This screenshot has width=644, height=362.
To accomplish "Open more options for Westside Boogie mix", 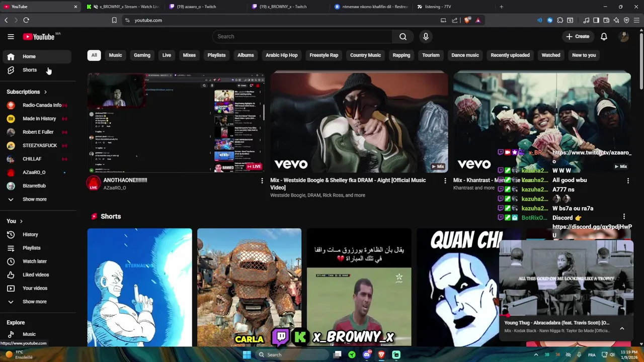I will 445,180.
